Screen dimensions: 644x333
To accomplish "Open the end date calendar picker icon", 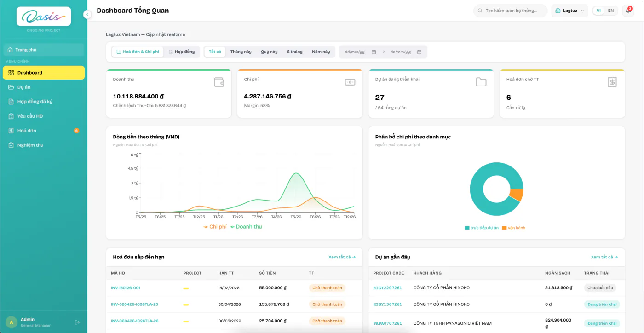I will pyautogui.click(x=419, y=52).
